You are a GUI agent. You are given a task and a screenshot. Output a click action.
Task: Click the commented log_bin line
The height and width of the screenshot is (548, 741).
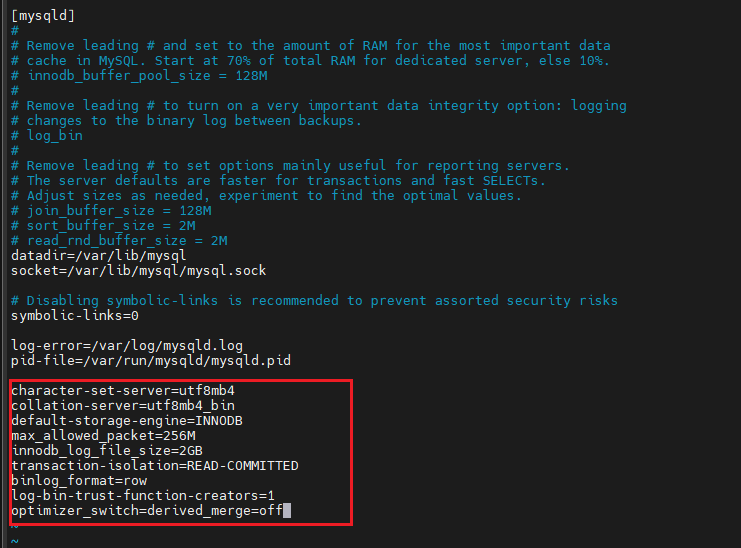(x=47, y=136)
